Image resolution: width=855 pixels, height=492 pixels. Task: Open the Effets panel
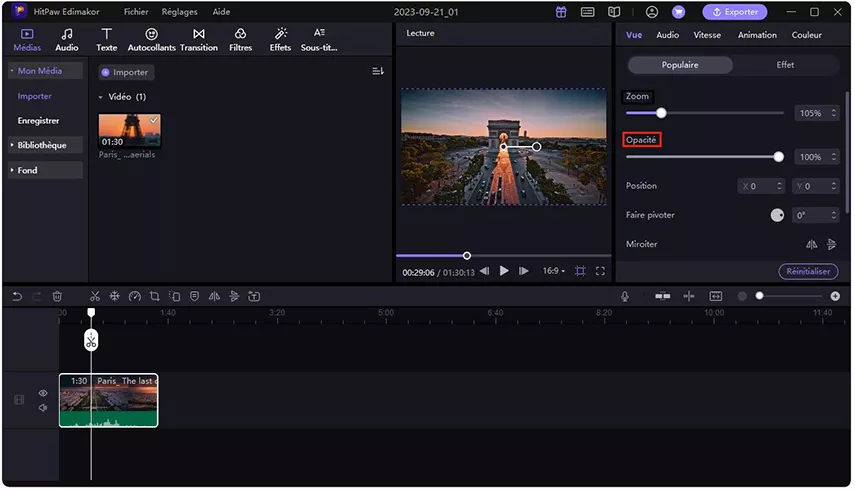(280, 40)
